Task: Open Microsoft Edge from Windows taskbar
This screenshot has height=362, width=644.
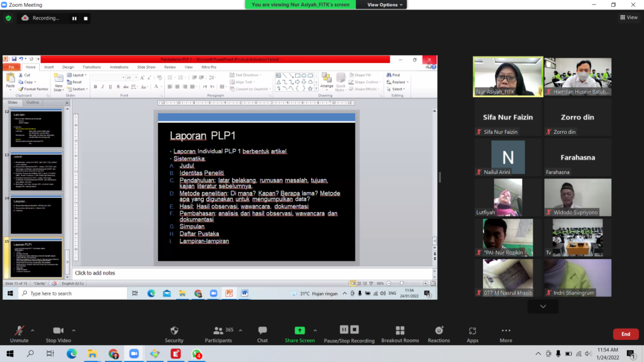Action: tap(72, 354)
